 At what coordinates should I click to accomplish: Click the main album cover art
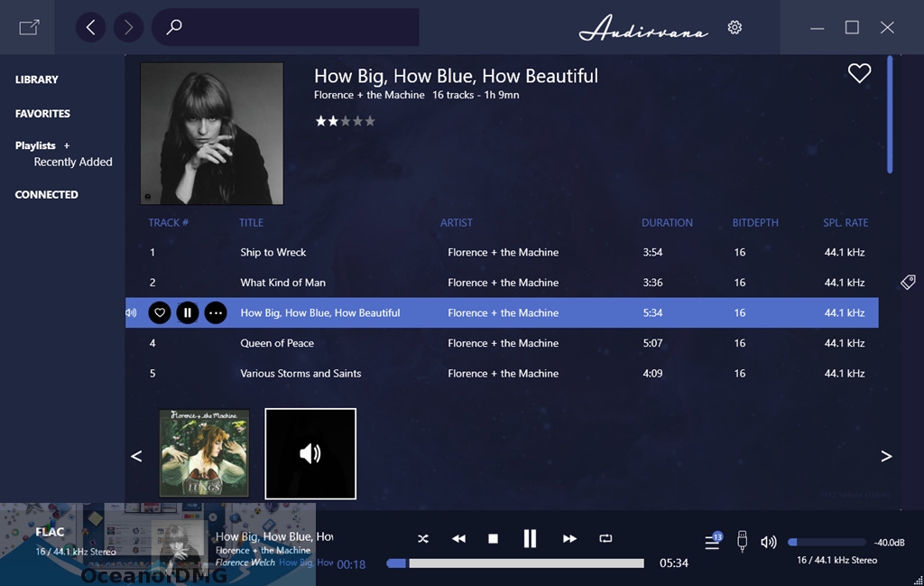[211, 134]
